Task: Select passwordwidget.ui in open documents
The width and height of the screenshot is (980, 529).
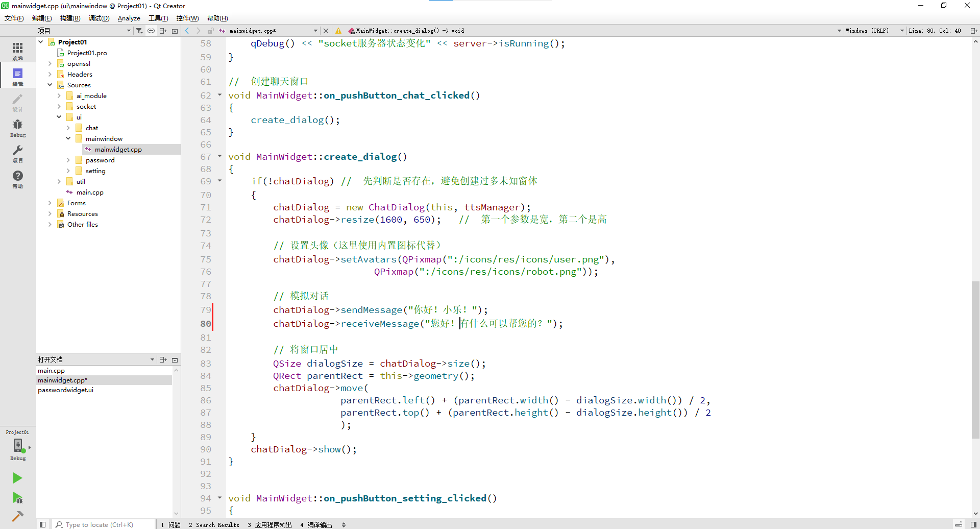Action: tap(66, 390)
